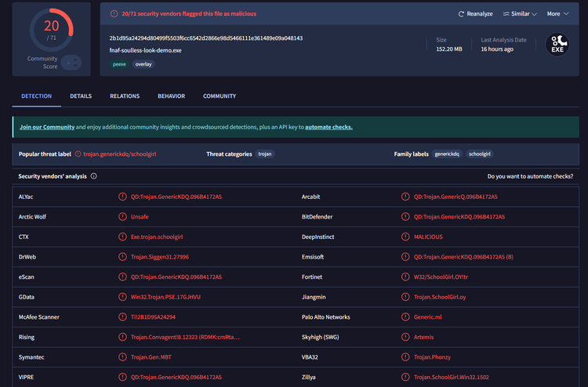Open the Similar dropdown menu
The image size is (588, 387).
(x=520, y=14)
